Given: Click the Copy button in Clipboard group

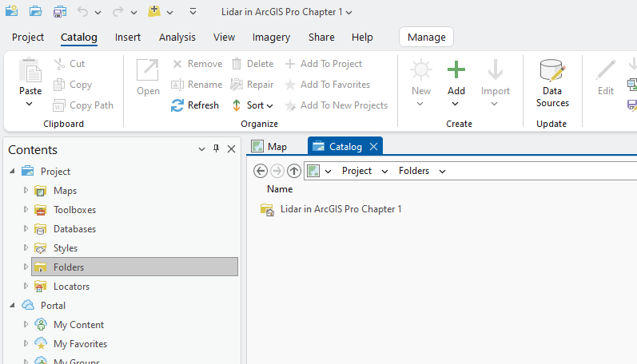Looking at the screenshot, I should [x=73, y=85].
